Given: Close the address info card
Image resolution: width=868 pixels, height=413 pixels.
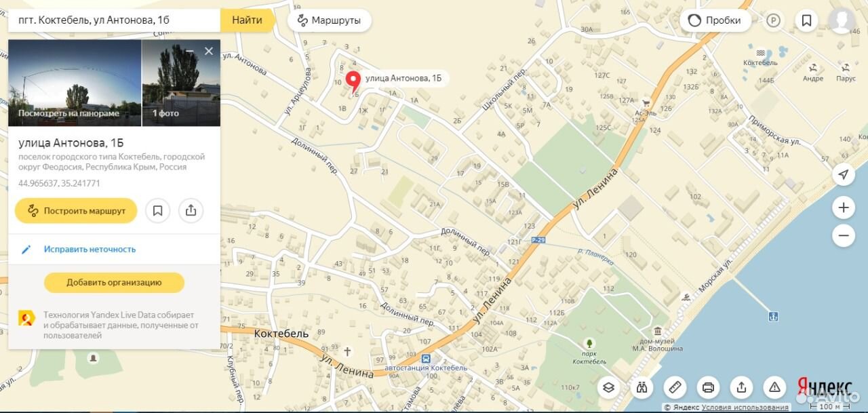Looking at the screenshot, I should point(209,52).
